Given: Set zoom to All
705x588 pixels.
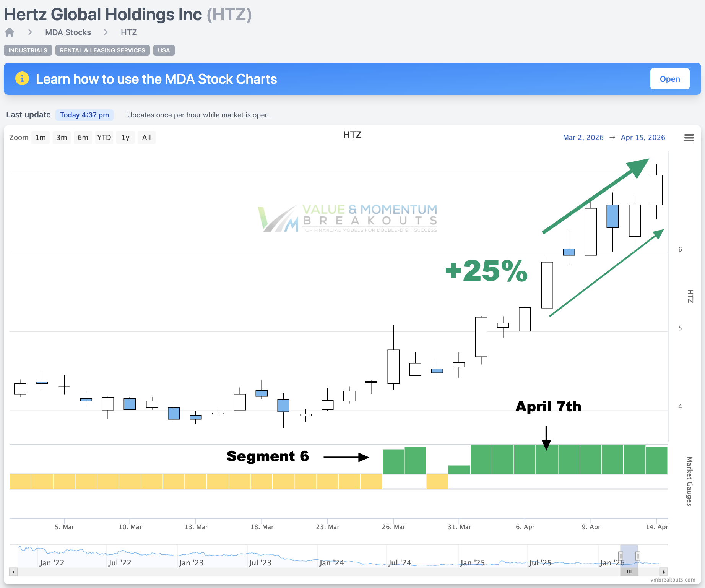Looking at the screenshot, I should [146, 138].
